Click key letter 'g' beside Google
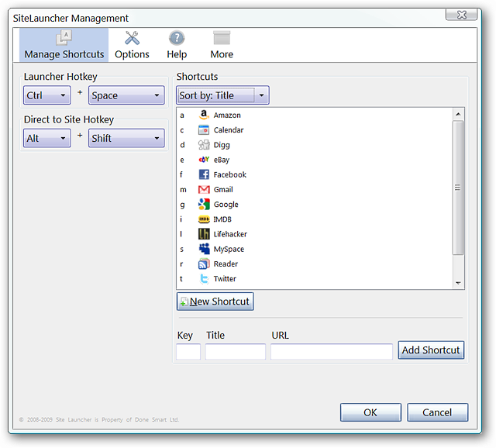This screenshot has height=448, width=496. 182,205
